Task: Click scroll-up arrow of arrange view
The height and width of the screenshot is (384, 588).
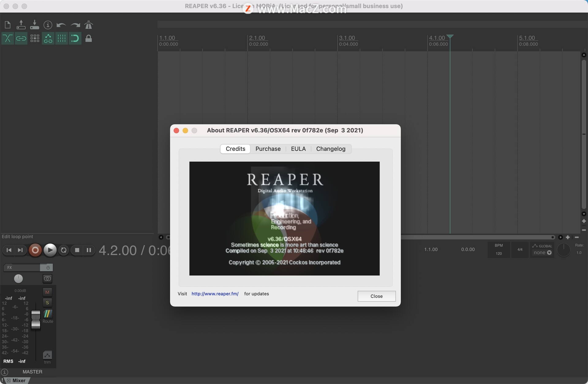Action: tap(584, 55)
